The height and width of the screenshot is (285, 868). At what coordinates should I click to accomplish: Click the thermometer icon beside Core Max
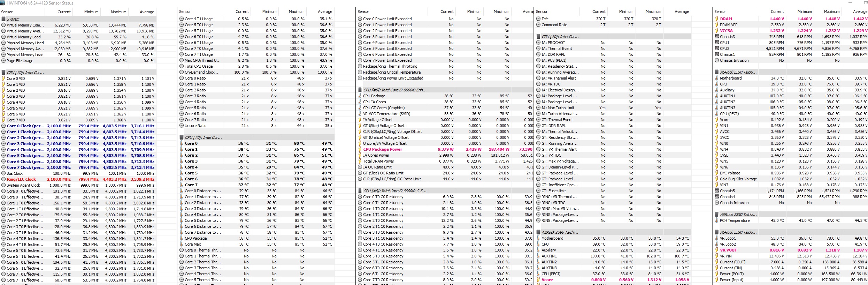tap(182, 244)
